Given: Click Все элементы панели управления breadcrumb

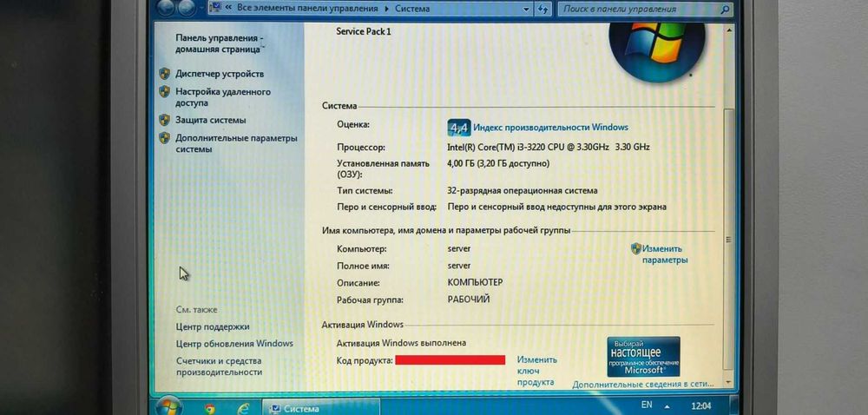Looking at the screenshot, I should point(307,9).
